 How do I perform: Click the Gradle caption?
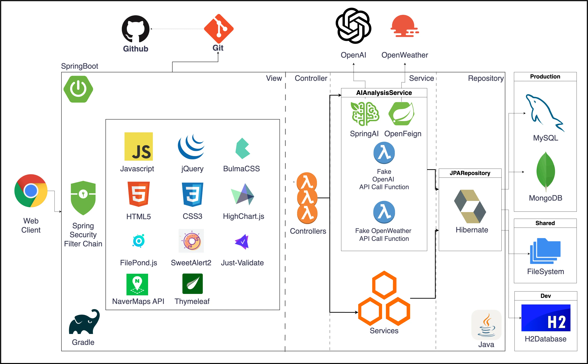pos(83,342)
